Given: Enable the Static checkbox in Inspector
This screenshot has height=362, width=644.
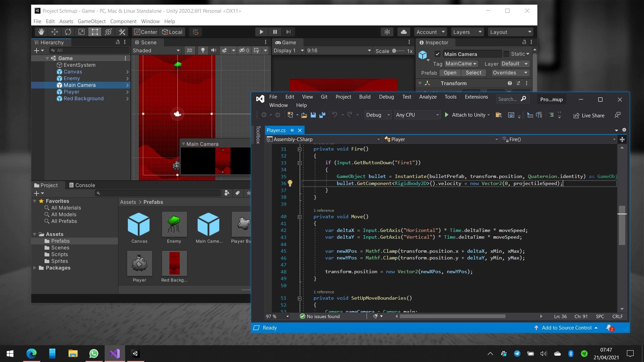Looking at the screenshot, I should click(506, 54).
